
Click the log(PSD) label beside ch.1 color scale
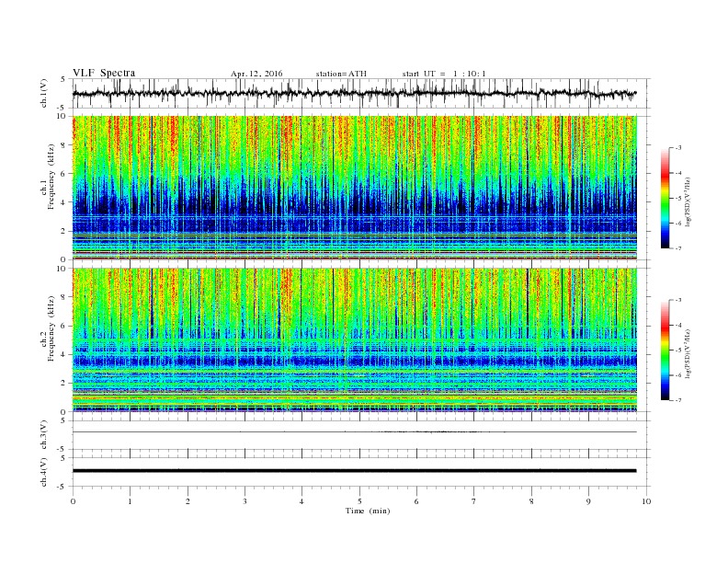tap(688, 201)
